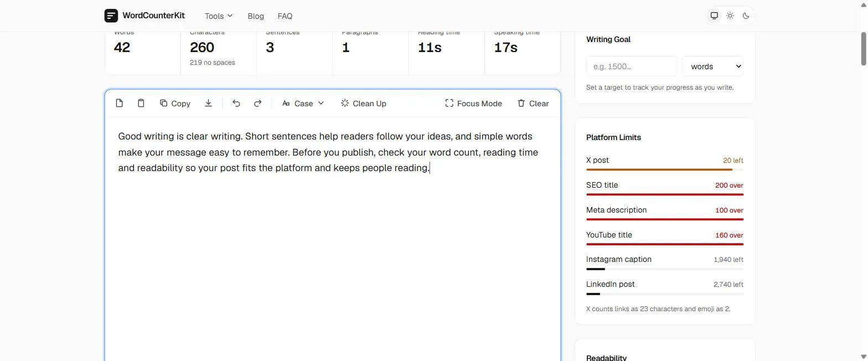Click the '20 left' X post value
Viewport: 868px width, 361px height.
(733, 161)
